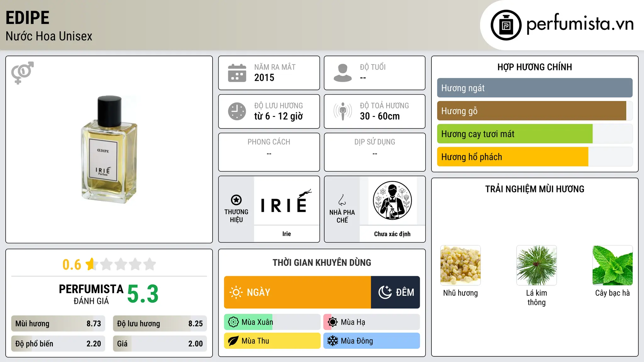Click the Hương gỗ accord bar
The image size is (644, 362).
pos(535,111)
